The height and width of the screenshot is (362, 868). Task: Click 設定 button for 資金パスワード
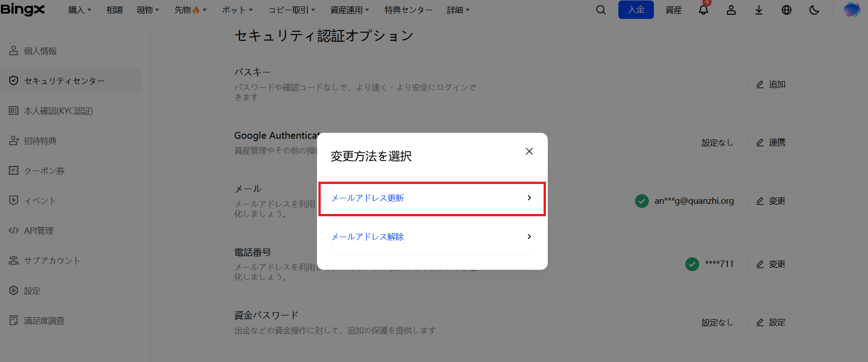(770, 322)
